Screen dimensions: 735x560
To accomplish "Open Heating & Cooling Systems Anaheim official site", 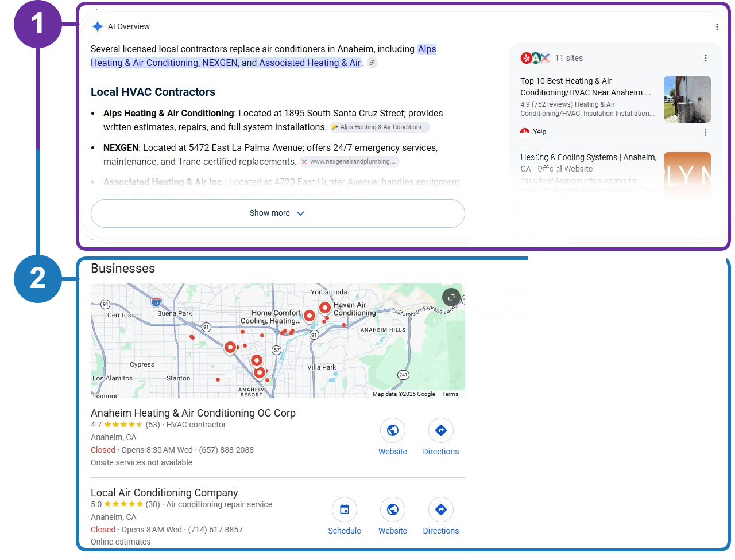I will (x=589, y=163).
